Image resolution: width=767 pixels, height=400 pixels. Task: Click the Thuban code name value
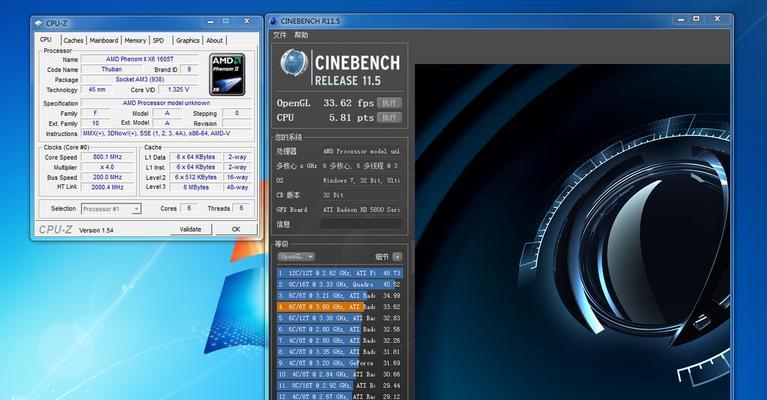click(x=112, y=69)
